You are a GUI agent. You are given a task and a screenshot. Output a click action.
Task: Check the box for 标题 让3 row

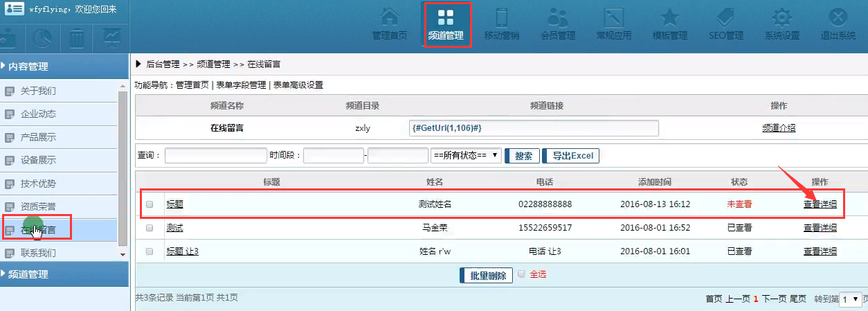[x=150, y=251]
